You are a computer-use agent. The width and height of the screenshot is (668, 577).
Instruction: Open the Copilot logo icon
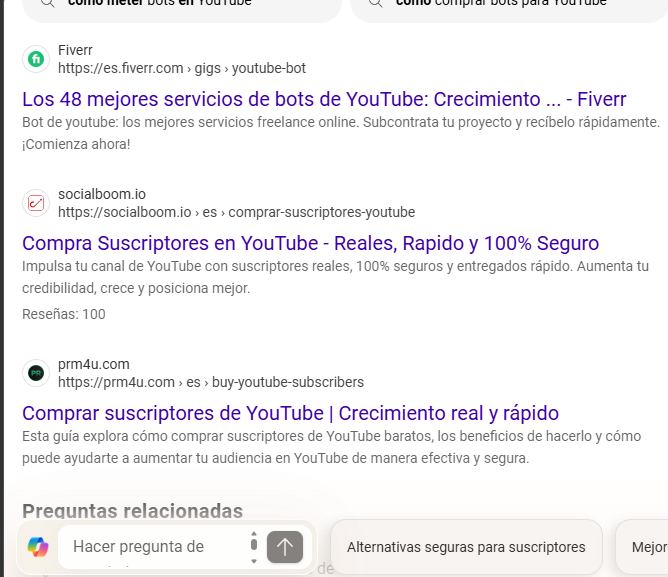[x=38, y=547]
